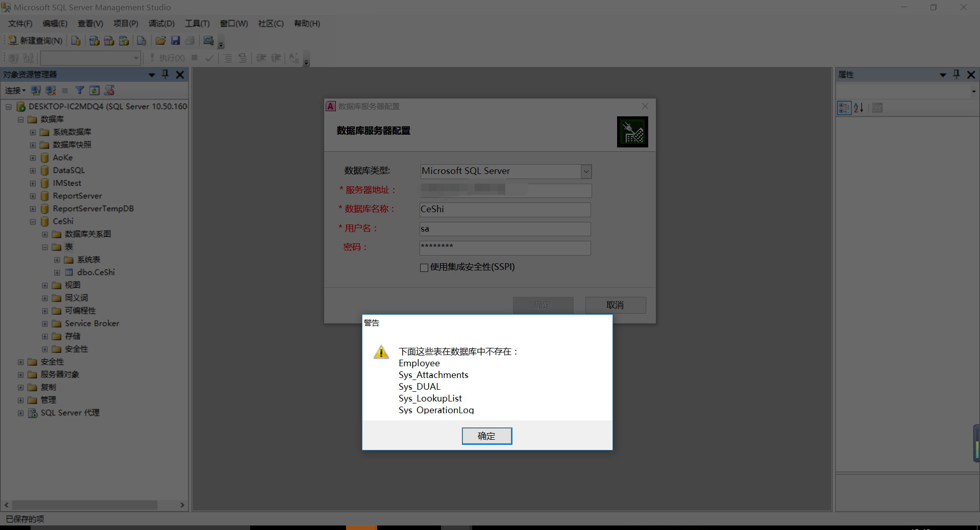Image resolution: width=980 pixels, height=530 pixels.
Task: Click the 数据库名称 field containing CeShi
Action: click(505, 210)
